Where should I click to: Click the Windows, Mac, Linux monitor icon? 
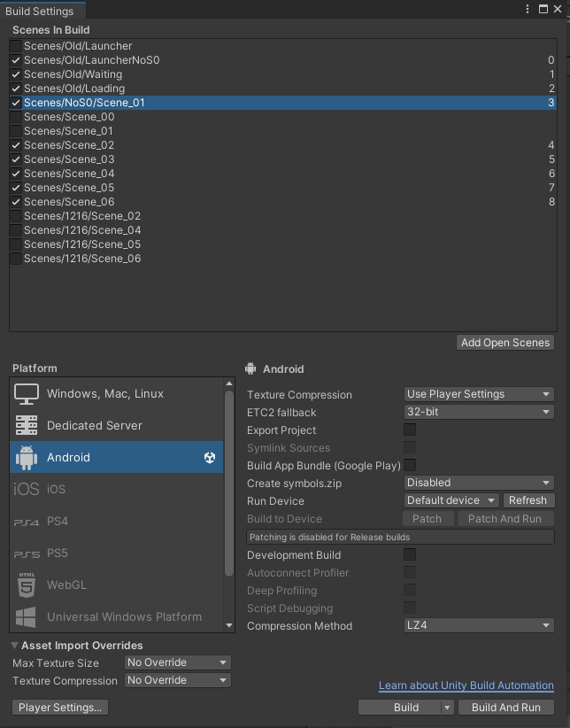(27, 394)
